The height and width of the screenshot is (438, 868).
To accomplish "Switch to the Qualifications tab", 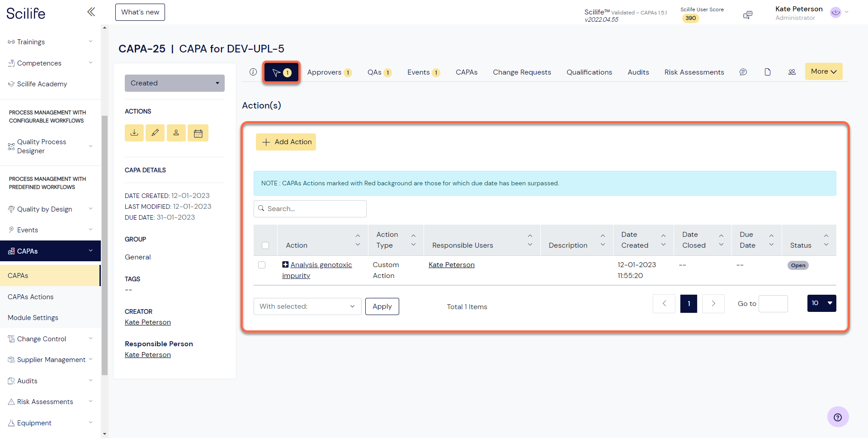I will pyautogui.click(x=589, y=72).
